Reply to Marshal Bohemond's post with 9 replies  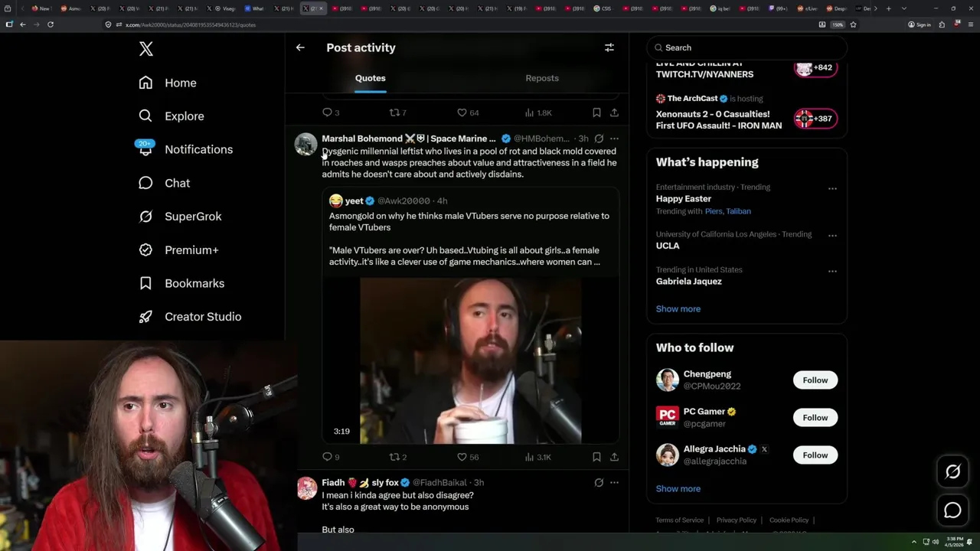click(331, 457)
